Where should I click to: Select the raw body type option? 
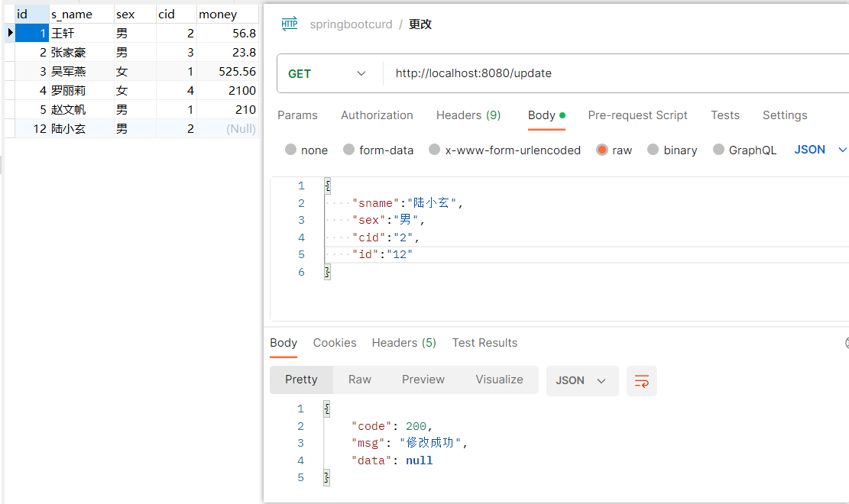point(602,150)
